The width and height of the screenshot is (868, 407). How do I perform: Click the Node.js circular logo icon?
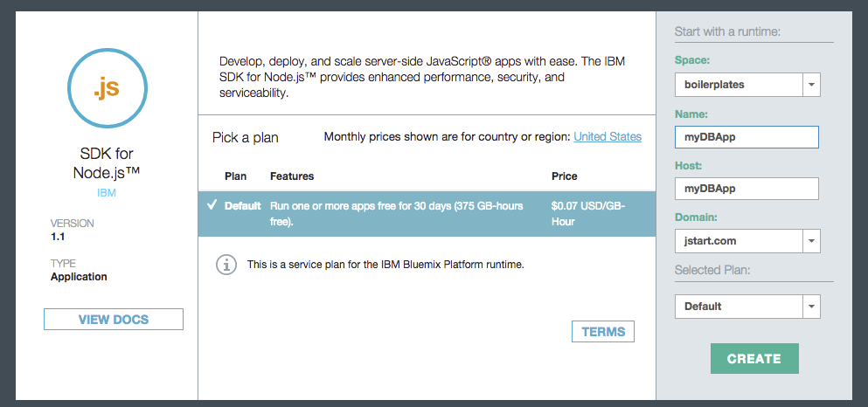coord(106,87)
